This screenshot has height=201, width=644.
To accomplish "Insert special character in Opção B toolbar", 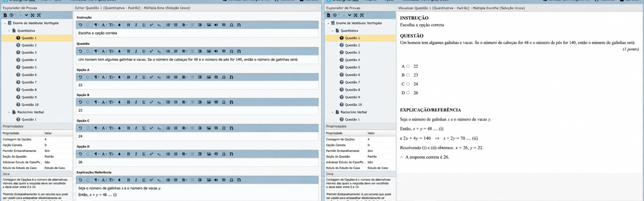I will point(224,102).
